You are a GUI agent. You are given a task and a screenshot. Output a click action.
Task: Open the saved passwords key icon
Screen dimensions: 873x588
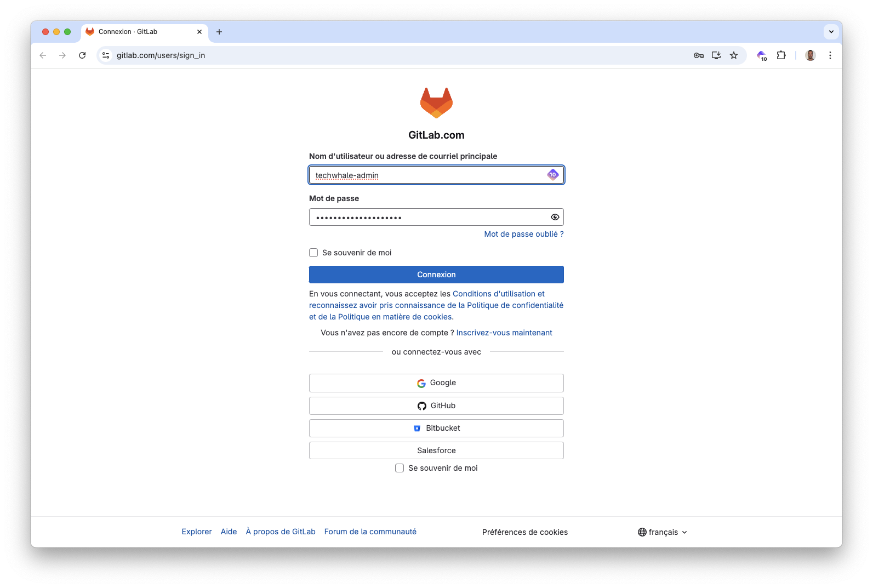point(698,55)
